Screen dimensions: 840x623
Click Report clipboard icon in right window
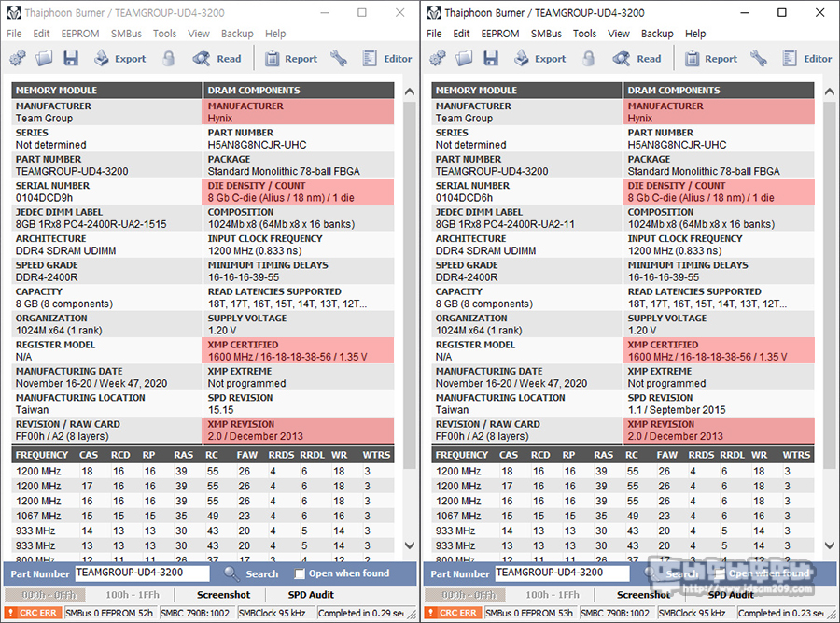click(x=693, y=58)
